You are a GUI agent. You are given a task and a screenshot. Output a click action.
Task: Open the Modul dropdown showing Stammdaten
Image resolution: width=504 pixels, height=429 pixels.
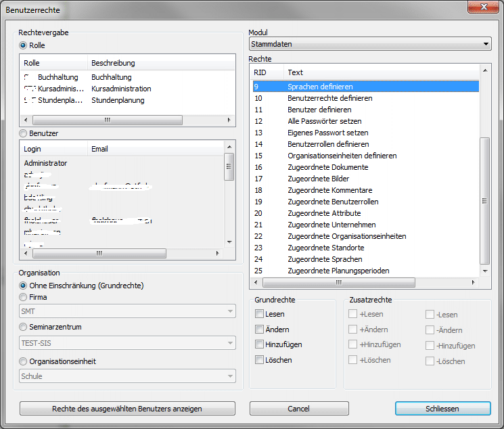[x=369, y=45]
